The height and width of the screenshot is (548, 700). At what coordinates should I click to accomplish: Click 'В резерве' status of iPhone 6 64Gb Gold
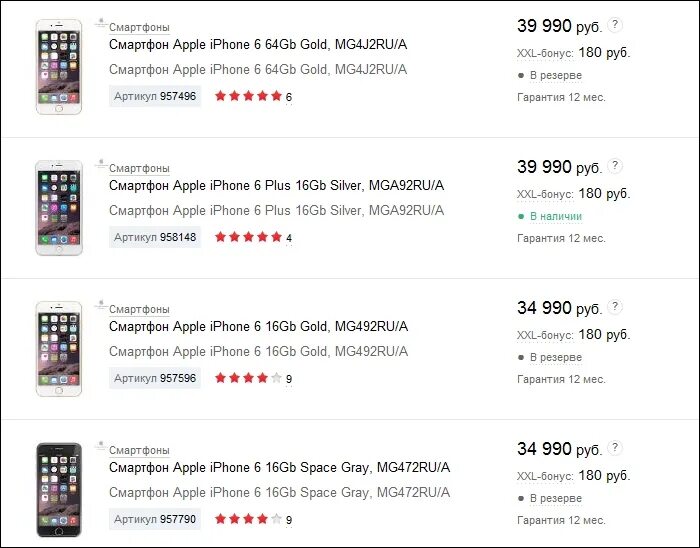556,75
